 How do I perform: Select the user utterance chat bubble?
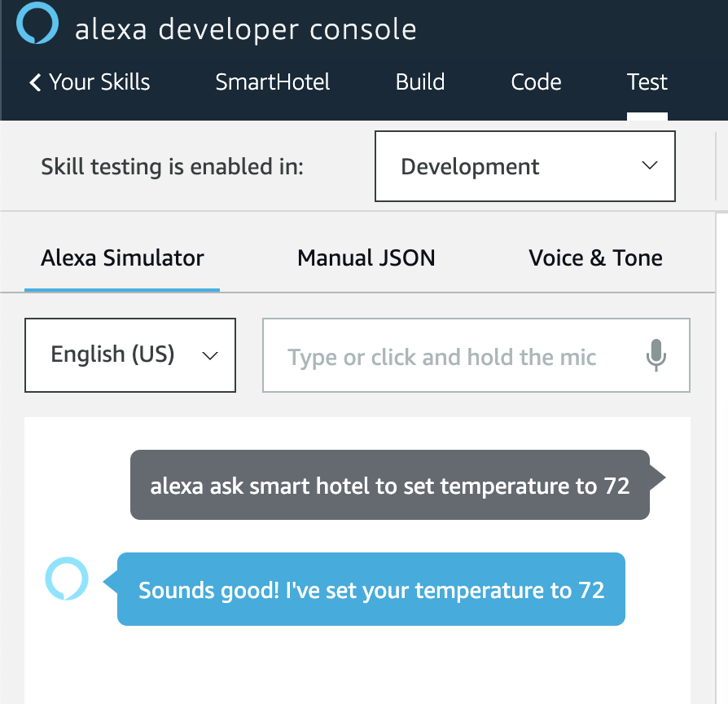pos(391,485)
